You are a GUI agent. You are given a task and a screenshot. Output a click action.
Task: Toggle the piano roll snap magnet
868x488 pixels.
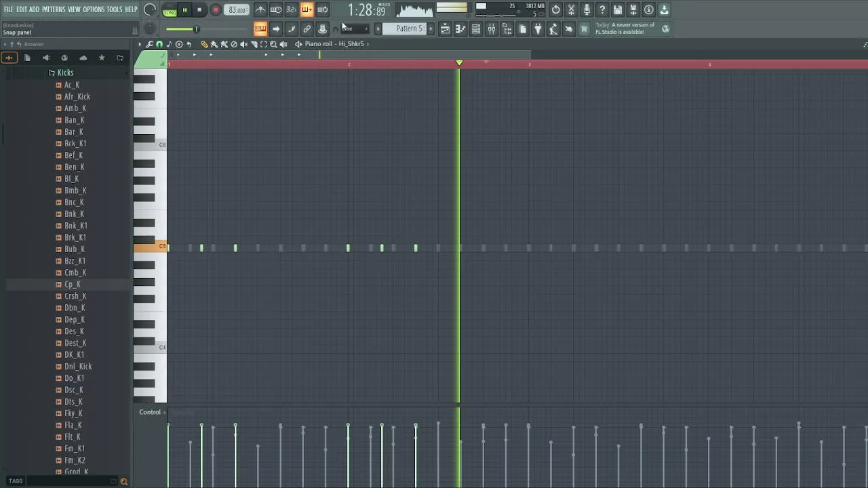point(160,44)
